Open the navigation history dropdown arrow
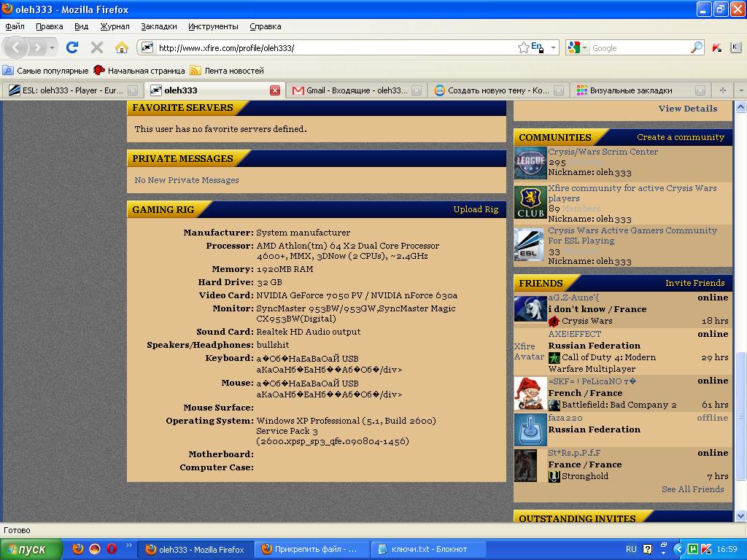Screen dimensions: 747x560 click(x=52, y=47)
